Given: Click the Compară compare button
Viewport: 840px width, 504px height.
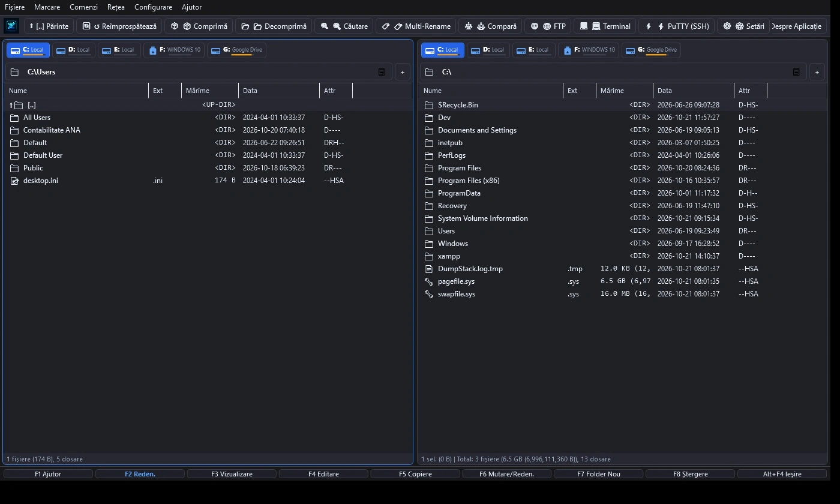Looking at the screenshot, I should click(491, 26).
